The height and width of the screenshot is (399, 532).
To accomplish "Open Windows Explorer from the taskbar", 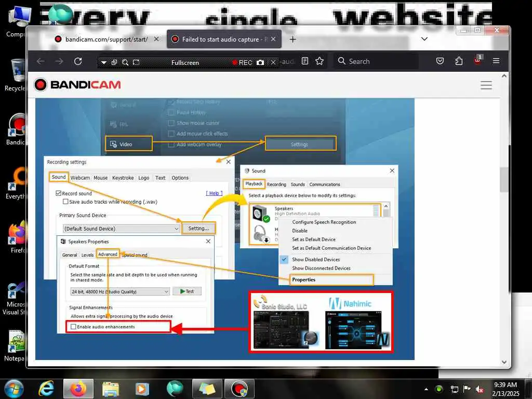I will pyautogui.click(x=111, y=389).
